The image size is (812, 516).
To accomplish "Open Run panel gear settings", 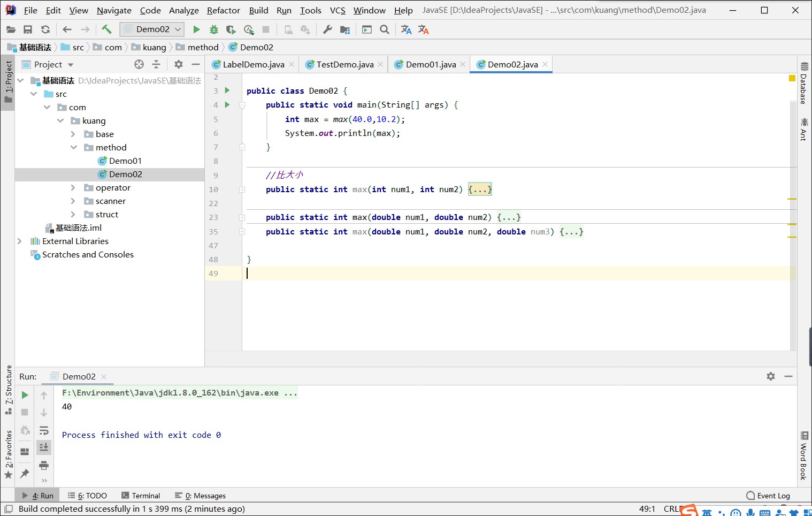I will pos(771,376).
